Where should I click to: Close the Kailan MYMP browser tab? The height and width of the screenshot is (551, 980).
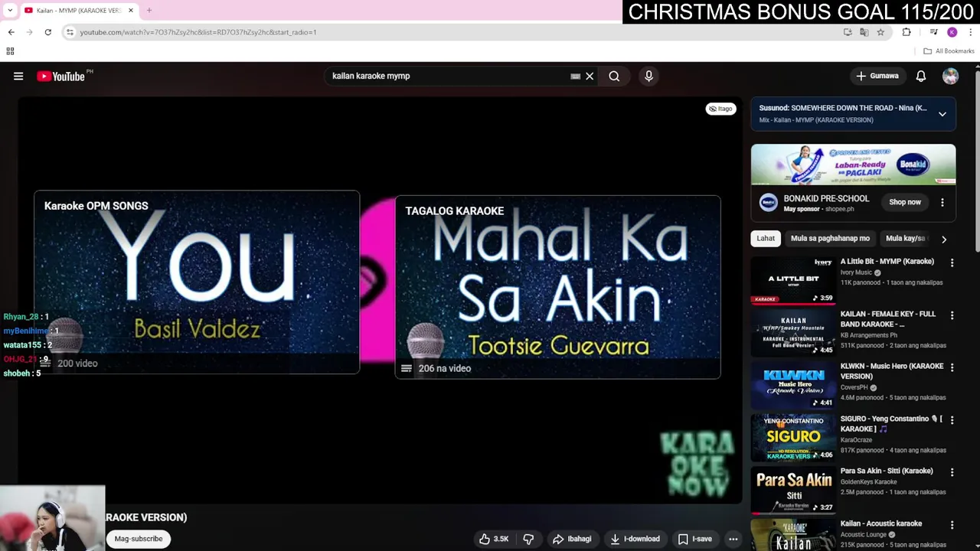pos(131,10)
